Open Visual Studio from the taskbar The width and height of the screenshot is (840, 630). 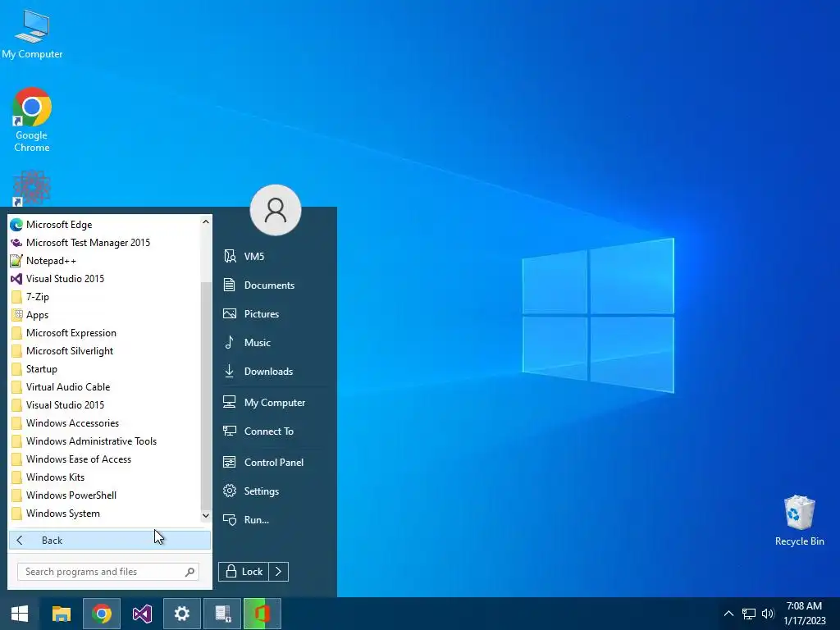[x=142, y=614]
